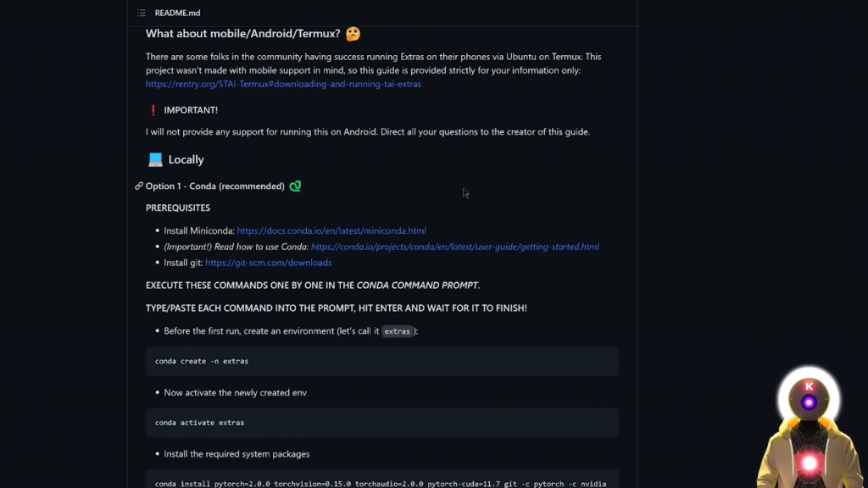The image size is (868, 488).
Task: Open the README table of contents icon
Action: tap(142, 13)
